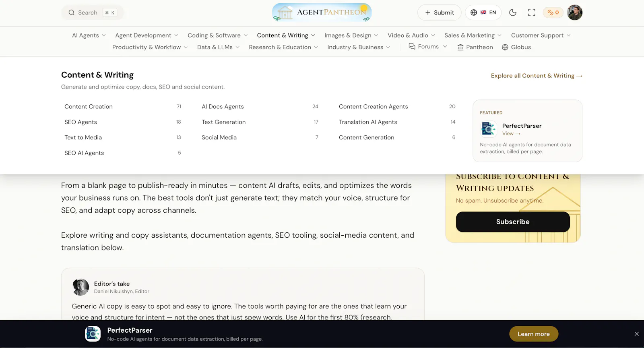Click the Learn more button

pyautogui.click(x=534, y=334)
